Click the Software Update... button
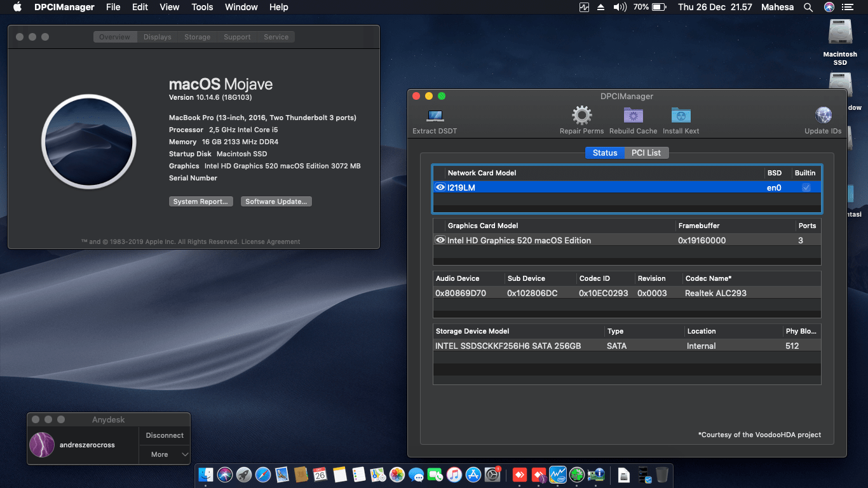 tap(276, 201)
